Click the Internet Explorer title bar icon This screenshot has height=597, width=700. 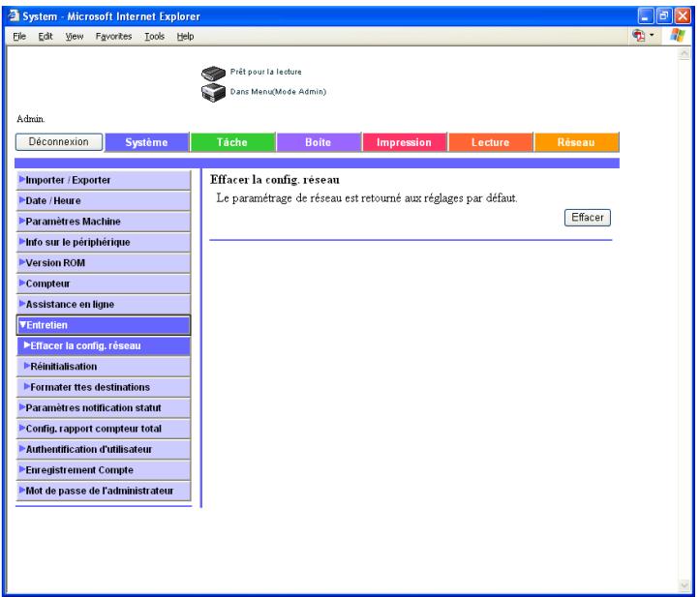(x=14, y=16)
